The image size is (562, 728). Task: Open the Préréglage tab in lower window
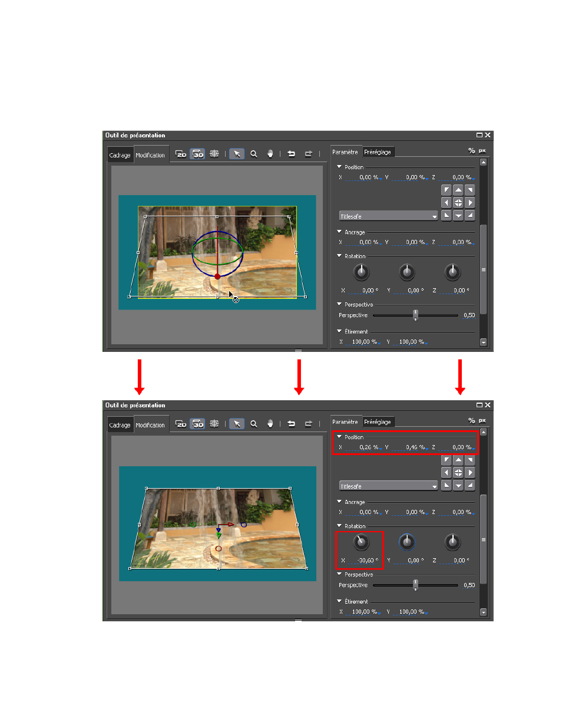click(378, 422)
